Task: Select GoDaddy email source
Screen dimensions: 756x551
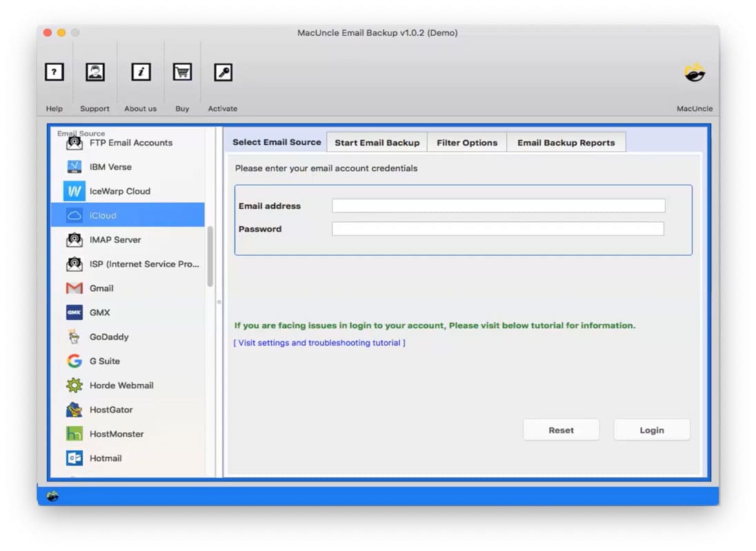Action: [110, 337]
